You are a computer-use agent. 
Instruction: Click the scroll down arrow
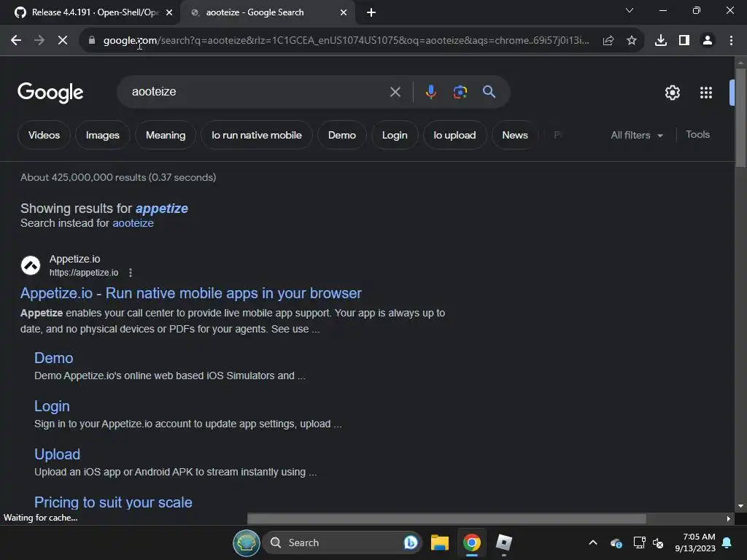(740, 506)
